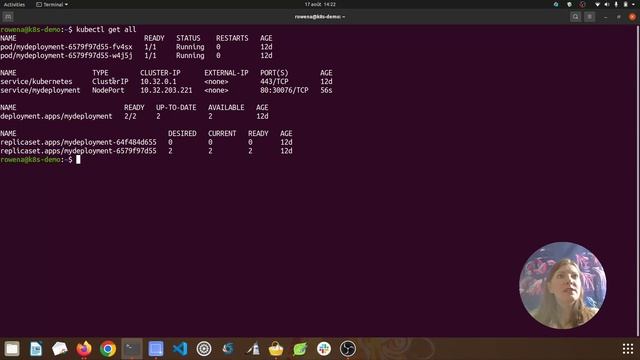Viewport: 640px width, 360px height.
Task: Click the terminal search magnifier button
Action: point(576,17)
